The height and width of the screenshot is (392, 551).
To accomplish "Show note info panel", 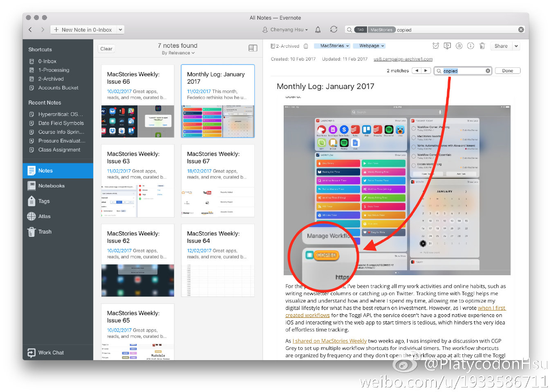I will pos(470,46).
